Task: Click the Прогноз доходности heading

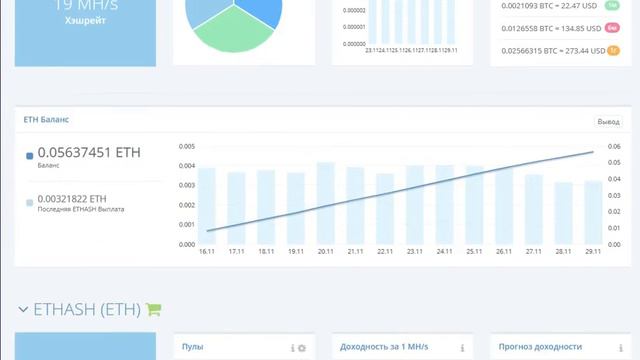Action: 540,347
